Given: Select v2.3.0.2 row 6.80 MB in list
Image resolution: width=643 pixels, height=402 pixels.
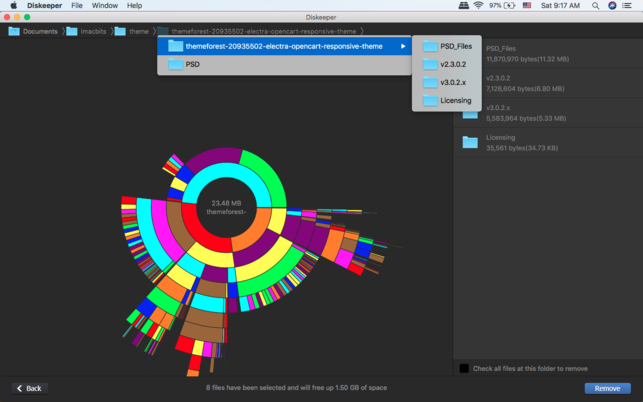Looking at the screenshot, I should coord(548,83).
